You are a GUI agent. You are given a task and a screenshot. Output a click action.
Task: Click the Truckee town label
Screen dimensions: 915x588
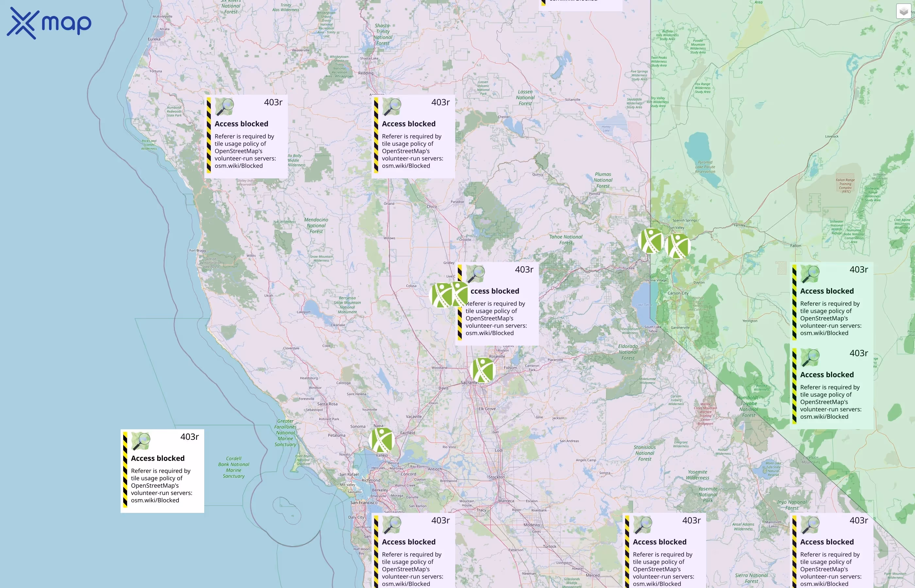628,268
